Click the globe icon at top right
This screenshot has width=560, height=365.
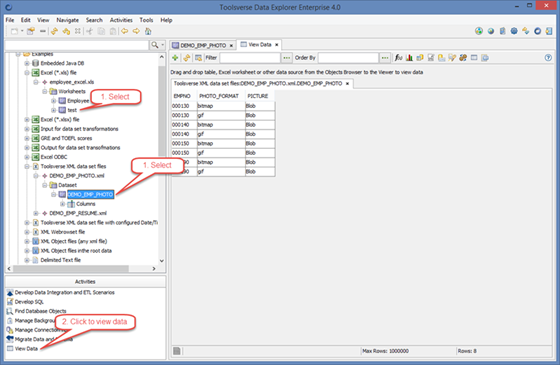pos(491,31)
